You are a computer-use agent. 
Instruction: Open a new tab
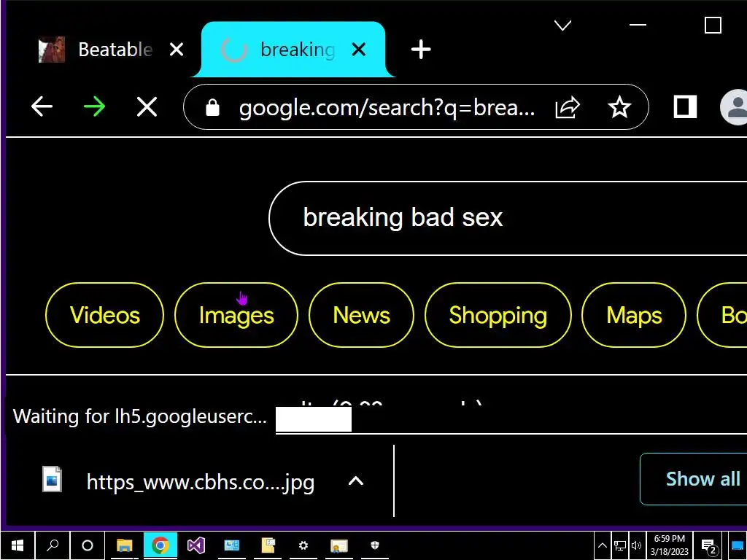pos(421,50)
